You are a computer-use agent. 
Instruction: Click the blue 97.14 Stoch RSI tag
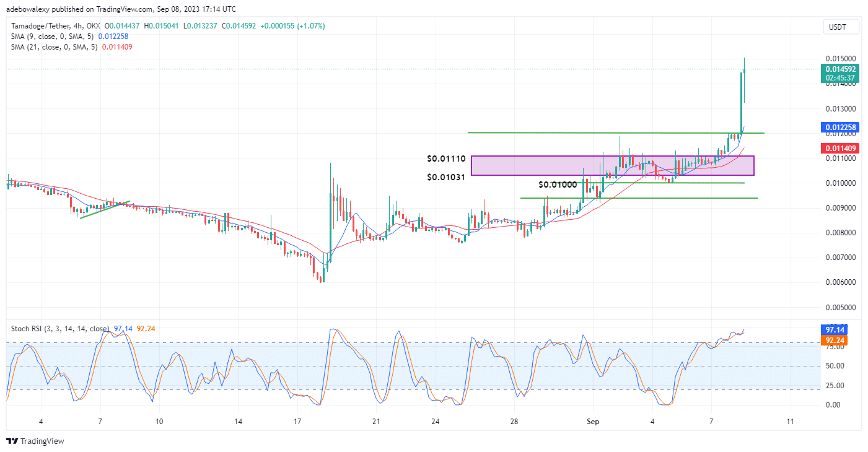click(x=833, y=329)
